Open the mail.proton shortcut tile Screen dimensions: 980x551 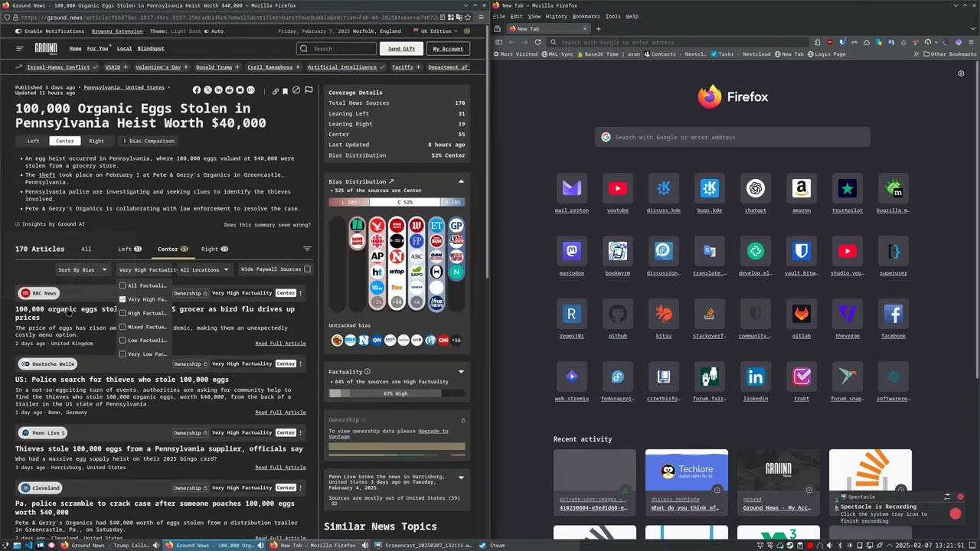pyautogui.click(x=572, y=188)
